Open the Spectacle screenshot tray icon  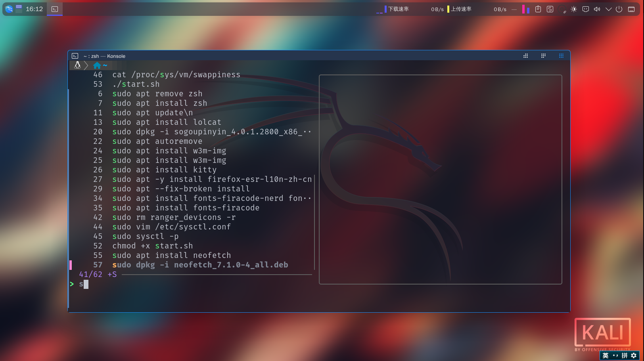pos(550,9)
